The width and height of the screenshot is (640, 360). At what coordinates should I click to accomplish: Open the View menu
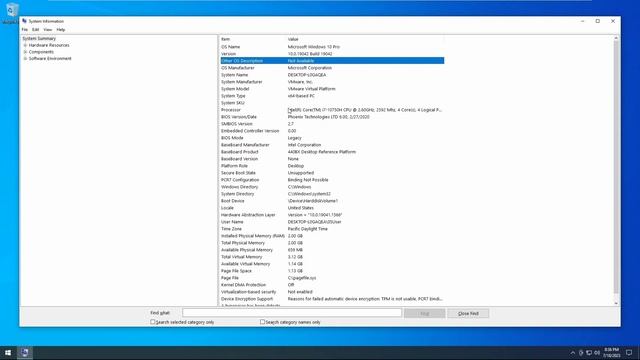pos(48,30)
